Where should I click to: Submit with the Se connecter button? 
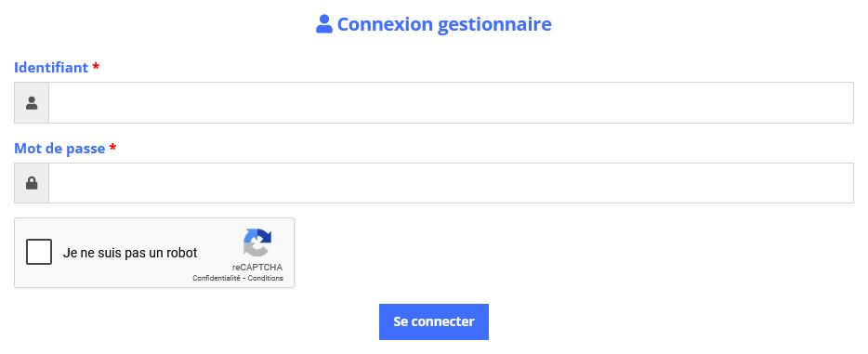coord(434,321)
